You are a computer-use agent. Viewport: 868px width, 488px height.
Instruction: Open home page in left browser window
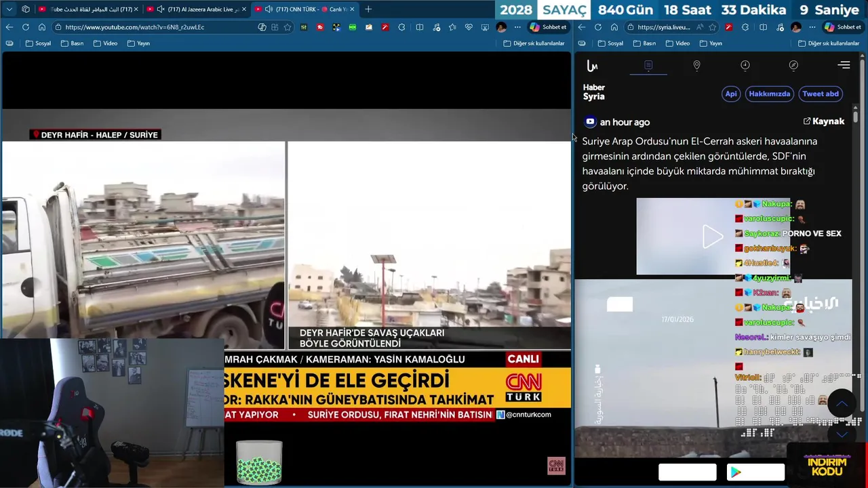coord(41,27)
